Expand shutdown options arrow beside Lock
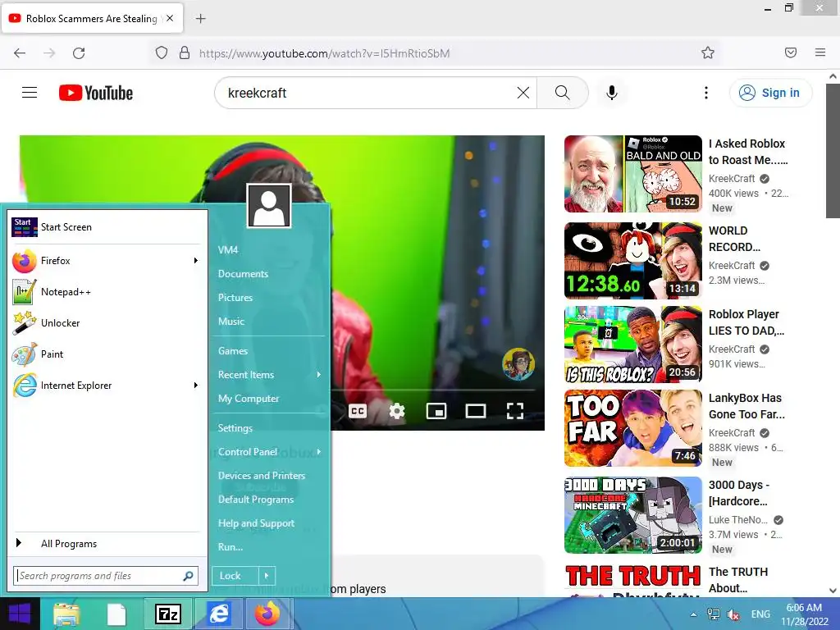The width and height of the screenshot is (840, 630). pos(267,576)
